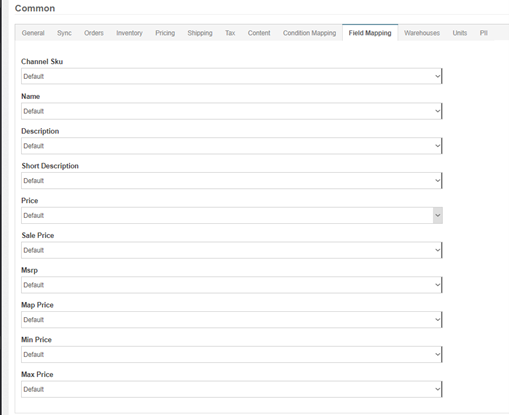The image size is (509, 415).
Task: Open the Map Price dropdown
Action: pyautogui.click(x=232, y=320)
